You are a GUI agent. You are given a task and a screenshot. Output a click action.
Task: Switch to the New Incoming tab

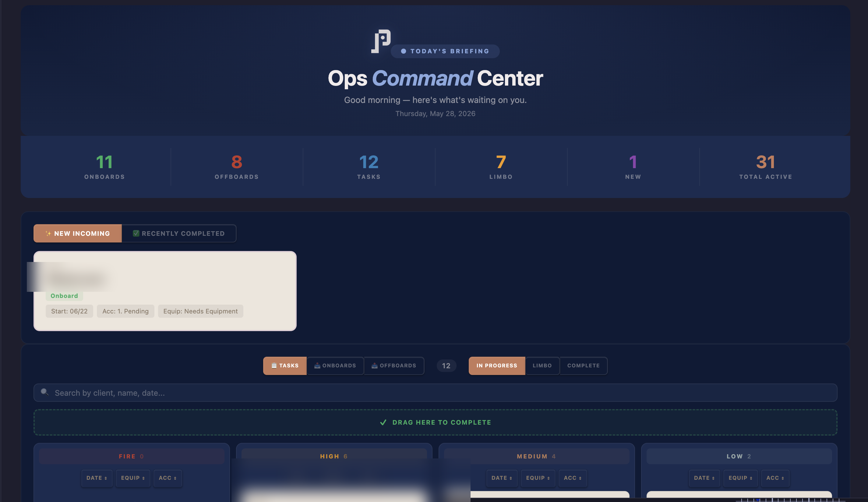pyautogui.click(x=77, y=234)
